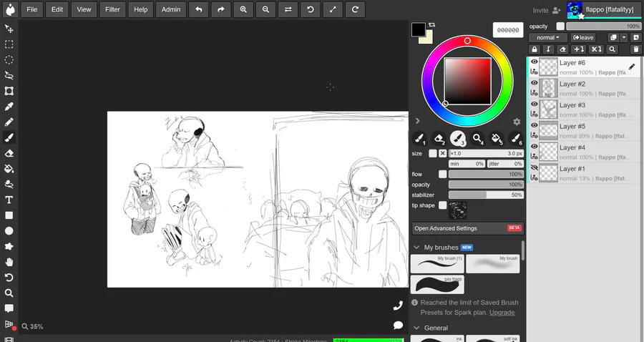Select the zoom tool in left toolbar
The image size is (644, 342).
(9, 293)
